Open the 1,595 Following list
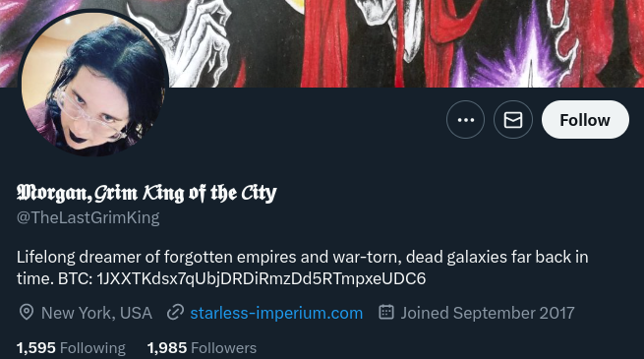The image size is (644, 359). [x=71, y=348]
